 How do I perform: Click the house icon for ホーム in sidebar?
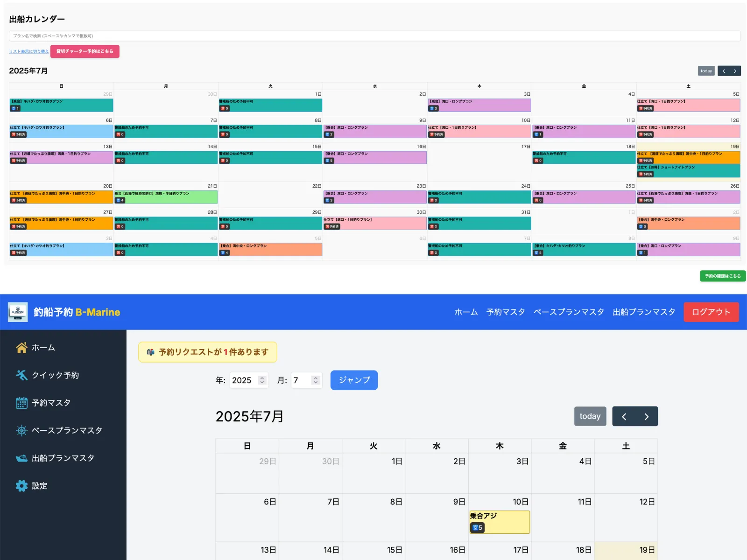tap(21, 348)
